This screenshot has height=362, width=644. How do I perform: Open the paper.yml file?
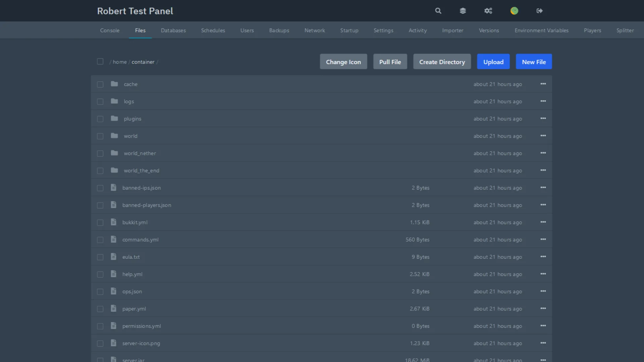tap(134, 309)
